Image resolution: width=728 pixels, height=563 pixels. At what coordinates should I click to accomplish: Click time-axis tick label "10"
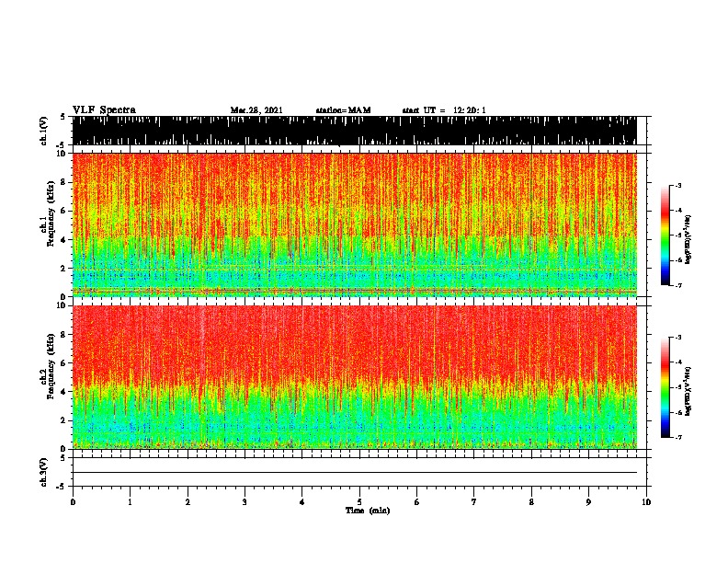tap(646, 502)
